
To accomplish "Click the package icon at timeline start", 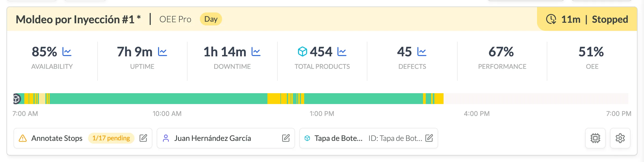I will tap(17, 99).
